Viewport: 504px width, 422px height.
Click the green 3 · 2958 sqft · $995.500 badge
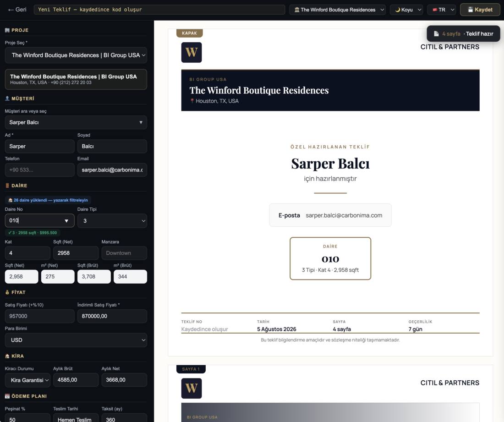point(33,233)
